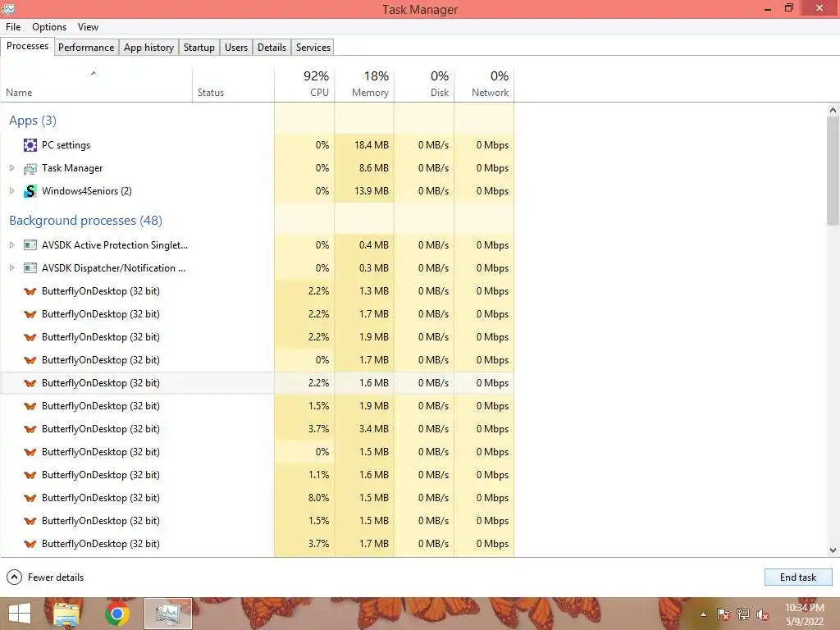Click the scrollbar up arrow
This screenshot has height=630, width=840.
[x=833, y=110]
